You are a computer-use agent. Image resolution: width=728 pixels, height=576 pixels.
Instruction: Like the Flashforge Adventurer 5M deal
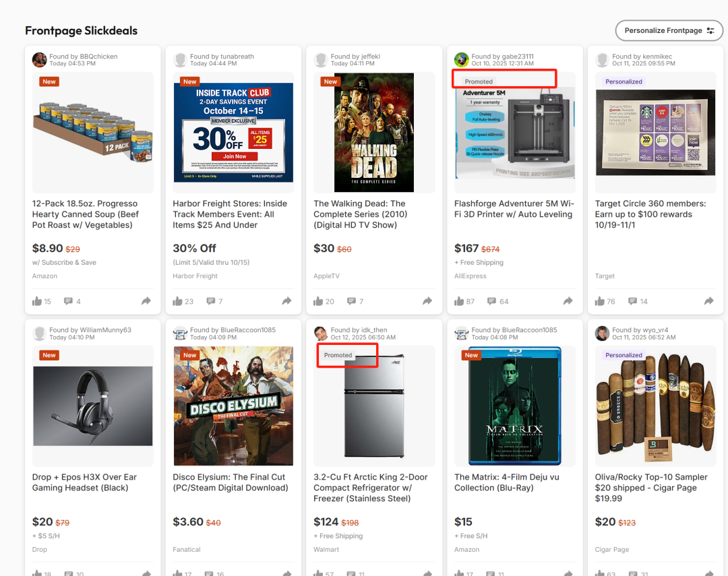tap(459, 301)
